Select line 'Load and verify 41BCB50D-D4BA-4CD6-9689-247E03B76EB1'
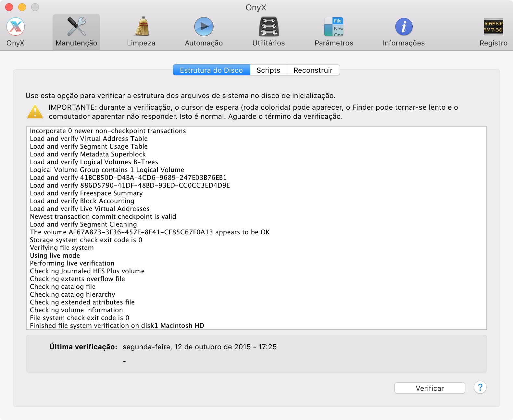The height and width of the screenshot is (420, 513). coord(128,178)
